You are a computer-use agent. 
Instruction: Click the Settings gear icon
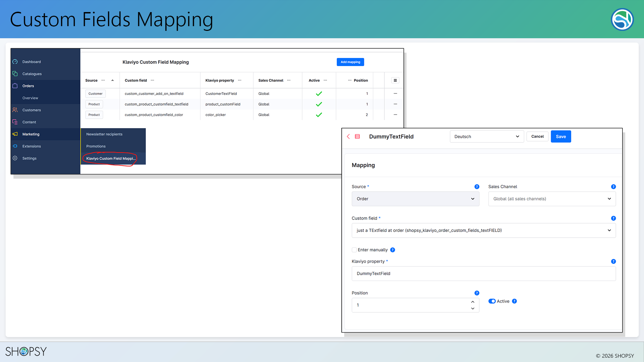click(x=15, y=158)
